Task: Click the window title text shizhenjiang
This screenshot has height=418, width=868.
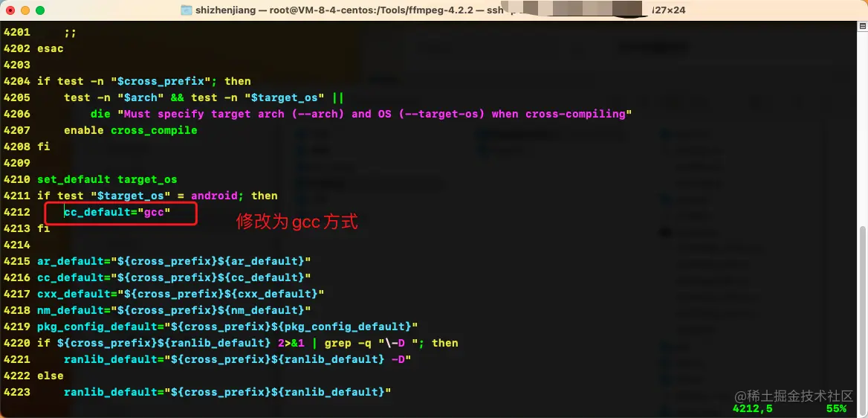Action: tap(224, 10)
